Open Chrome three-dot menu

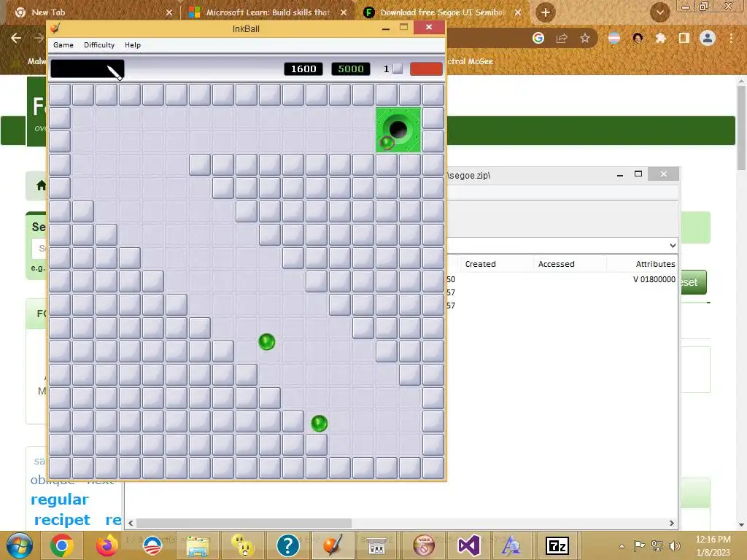(731, 38)
